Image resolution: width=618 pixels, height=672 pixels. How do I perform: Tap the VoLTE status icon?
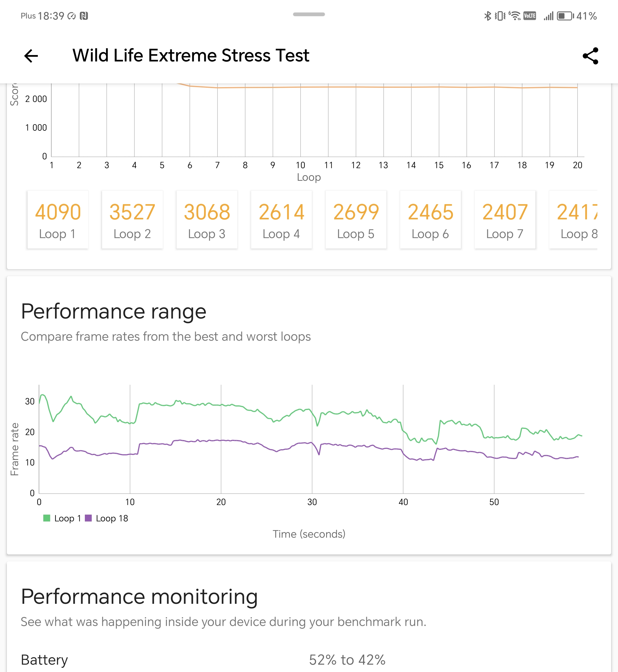click(x=530, y=16)
